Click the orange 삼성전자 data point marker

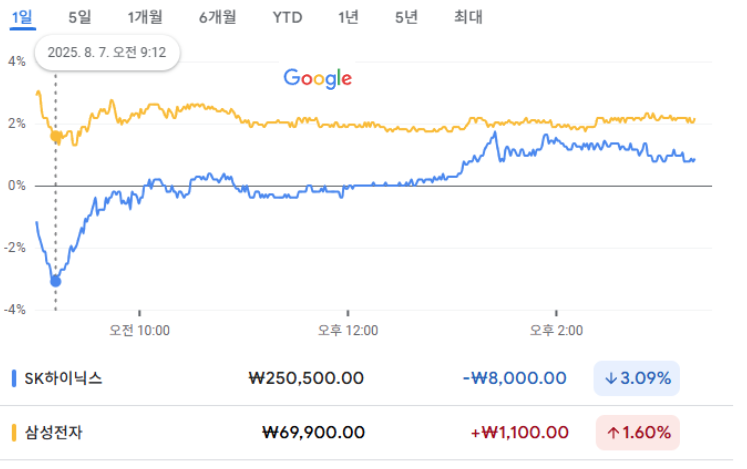[x=56, y=137]
